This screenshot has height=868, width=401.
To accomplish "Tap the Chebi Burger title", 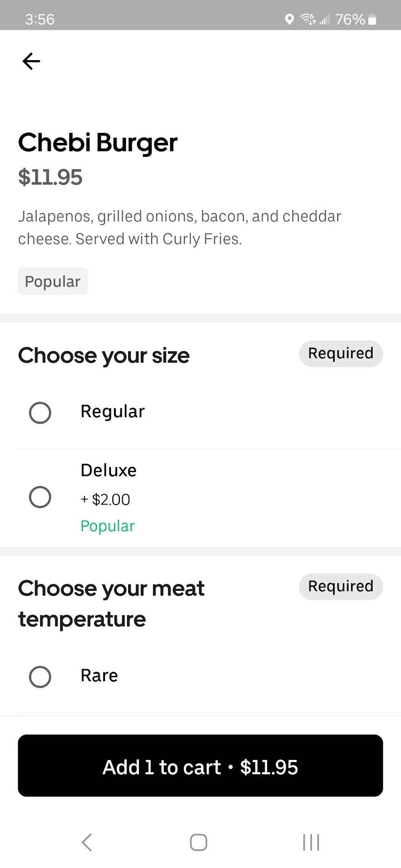I will pyautogui.click(x=98, y=143).
